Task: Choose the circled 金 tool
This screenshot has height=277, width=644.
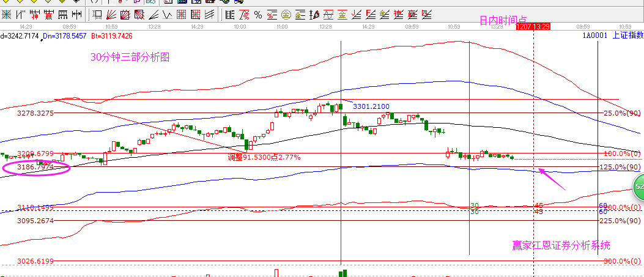Action: point(286,15)
